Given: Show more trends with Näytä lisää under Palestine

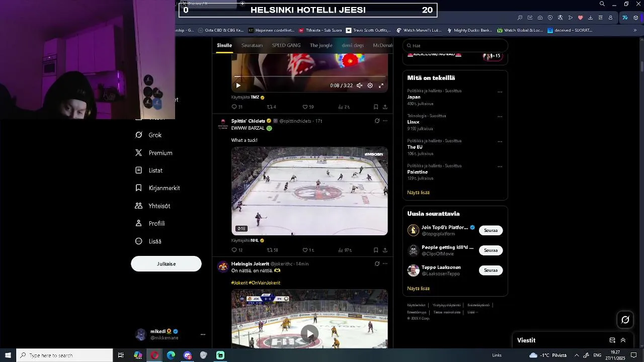Looking at the screenshot, I should point(418,193).
